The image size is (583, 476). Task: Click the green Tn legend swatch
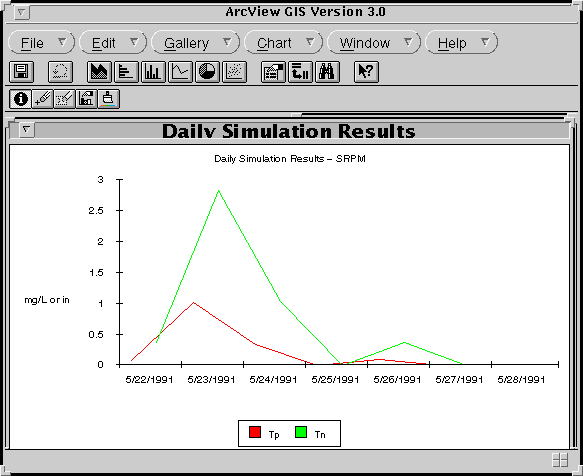coord(301,432)
